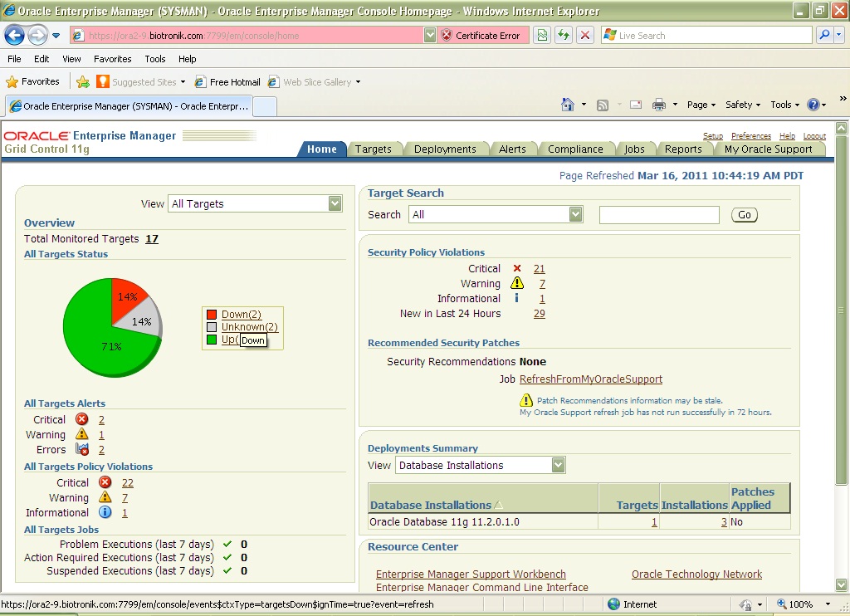Click the Add to Favorites Bar icon
850x616 pixels.
pyautogui.click(x=83, y=82)
